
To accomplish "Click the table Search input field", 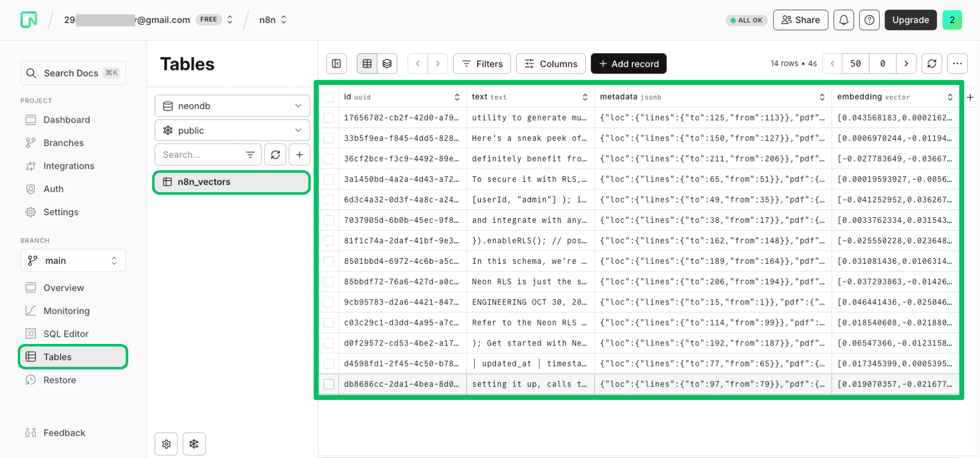I will click(x=202, y=154).
